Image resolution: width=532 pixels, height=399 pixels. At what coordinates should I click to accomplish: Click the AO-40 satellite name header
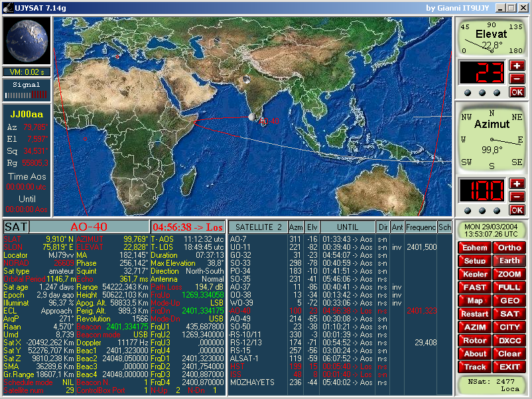(90, 227)
